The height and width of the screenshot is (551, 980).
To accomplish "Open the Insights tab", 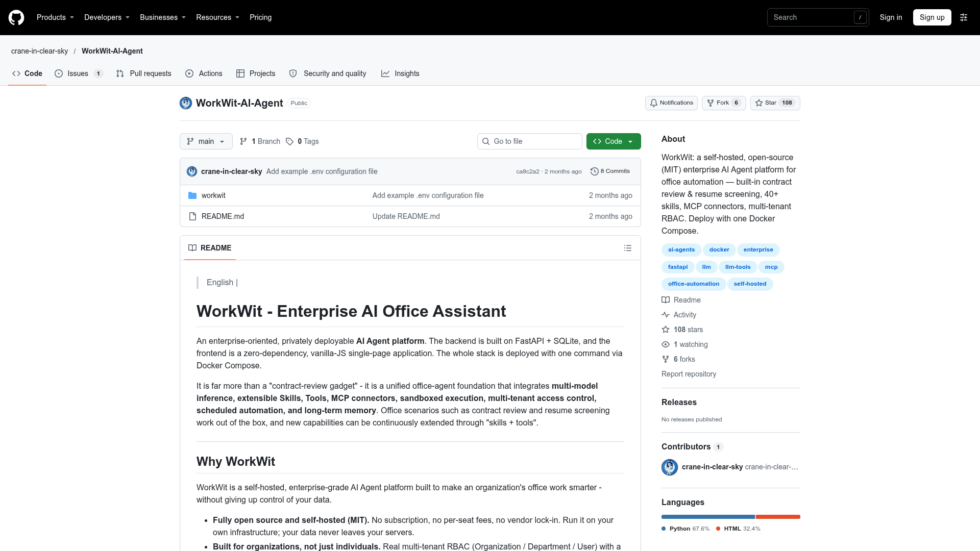I will click(401, 73).
